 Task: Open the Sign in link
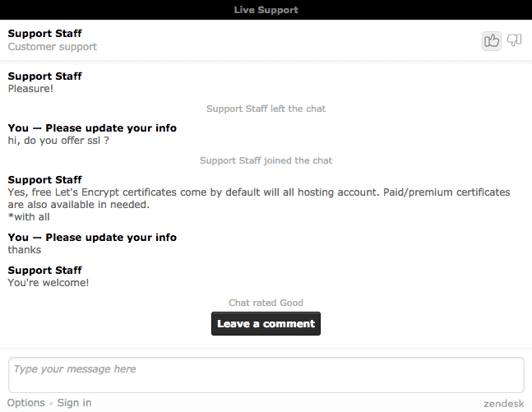click(74, 403)
